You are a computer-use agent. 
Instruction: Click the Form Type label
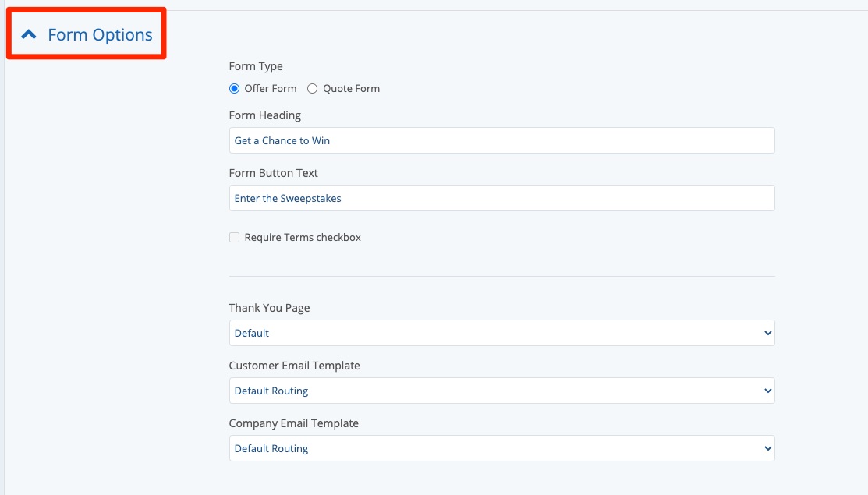[x=256, y=66]
